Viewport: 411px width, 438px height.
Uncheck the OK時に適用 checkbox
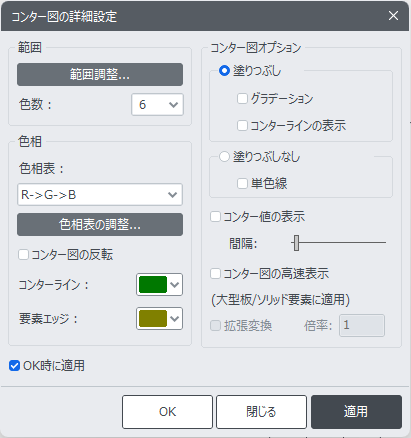tap(14, 366)
